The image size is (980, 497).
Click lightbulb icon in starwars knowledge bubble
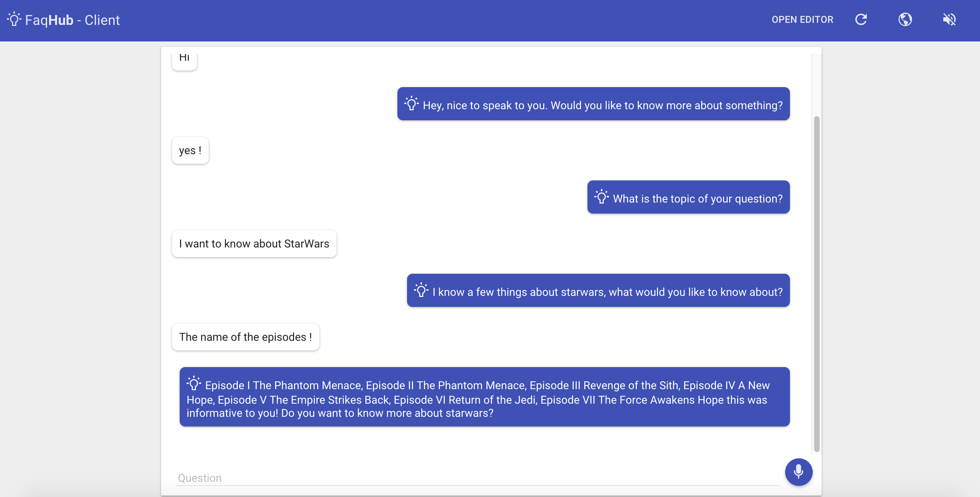point(421,290)
